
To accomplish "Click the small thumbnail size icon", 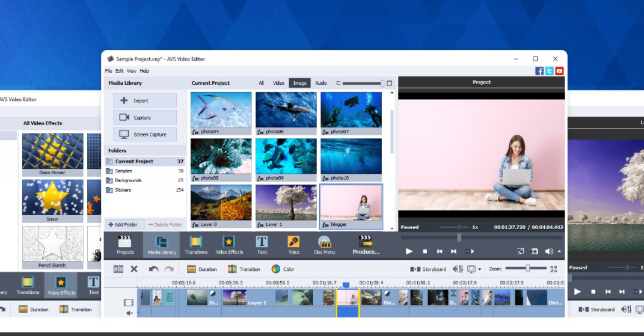I will tap(339, 83).
